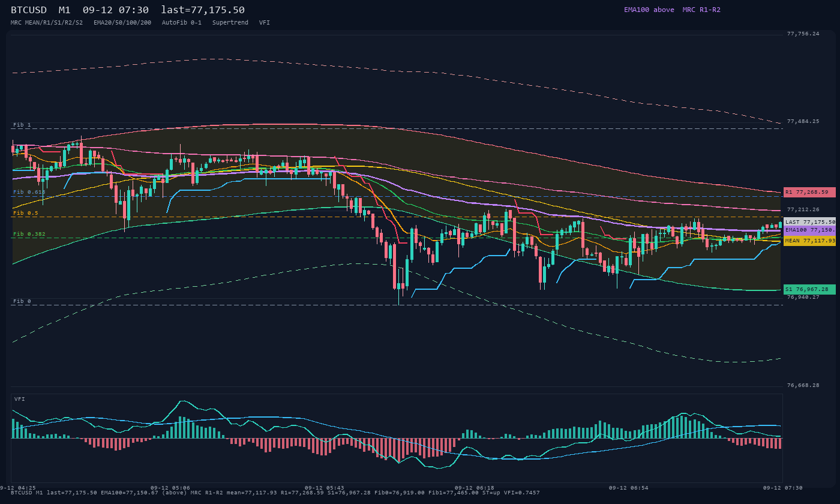Click the LAST 77,175.50 price tag
Viewport: 840px width, 504px height.
click(x=809, y=221)
